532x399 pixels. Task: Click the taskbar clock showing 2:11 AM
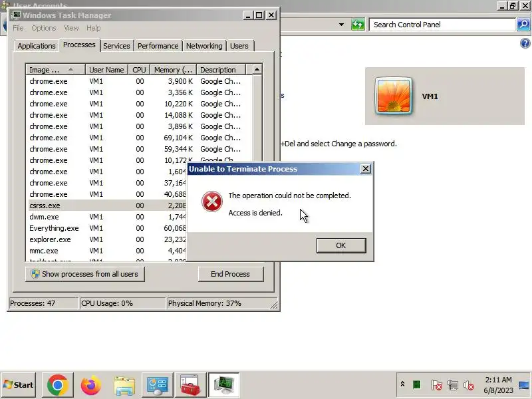tap(498, 385)
